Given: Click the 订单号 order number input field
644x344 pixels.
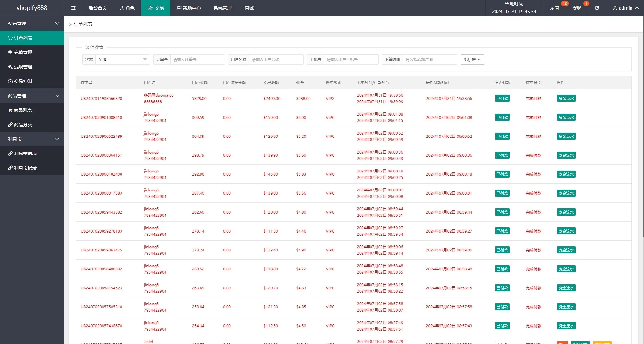Looking at the screenshot, I should point(197,59).
